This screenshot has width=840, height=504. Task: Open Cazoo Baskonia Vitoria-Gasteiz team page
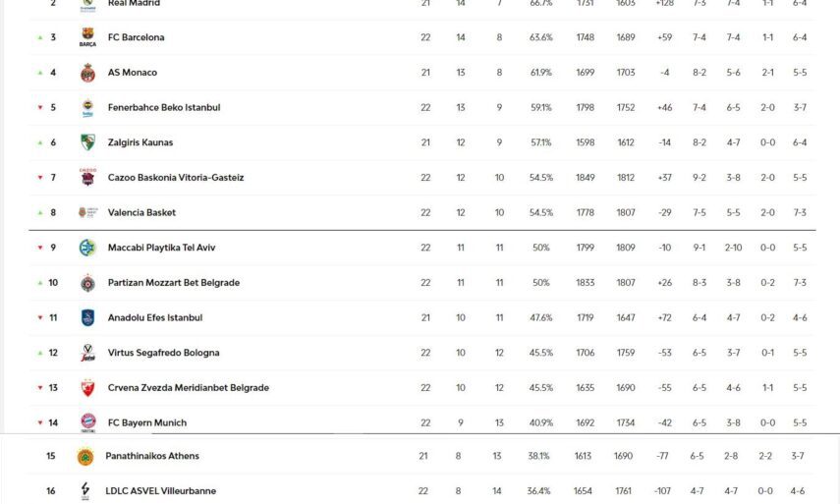(x=175, y=178)
